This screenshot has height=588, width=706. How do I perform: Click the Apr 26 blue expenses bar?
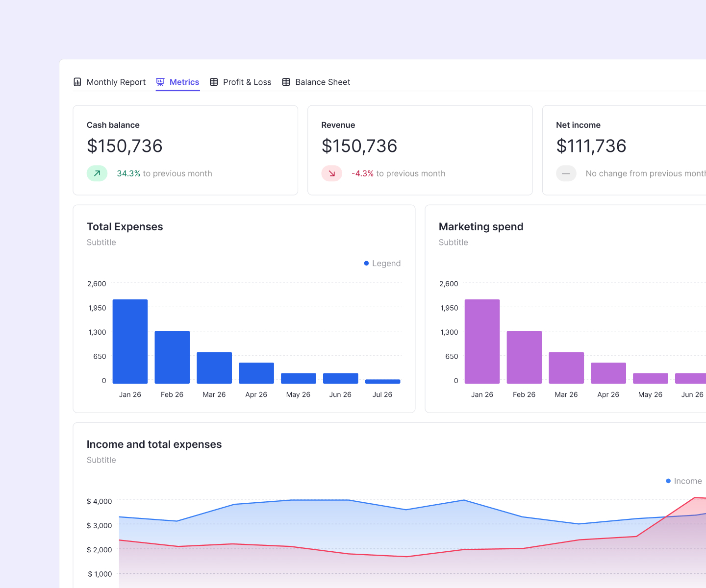point(256,373)
